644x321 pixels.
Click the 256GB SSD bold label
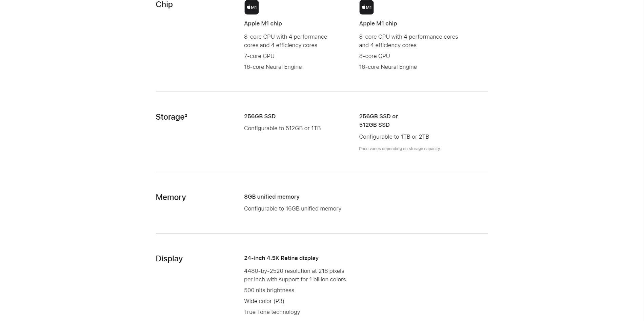click(x=260, y=116)
